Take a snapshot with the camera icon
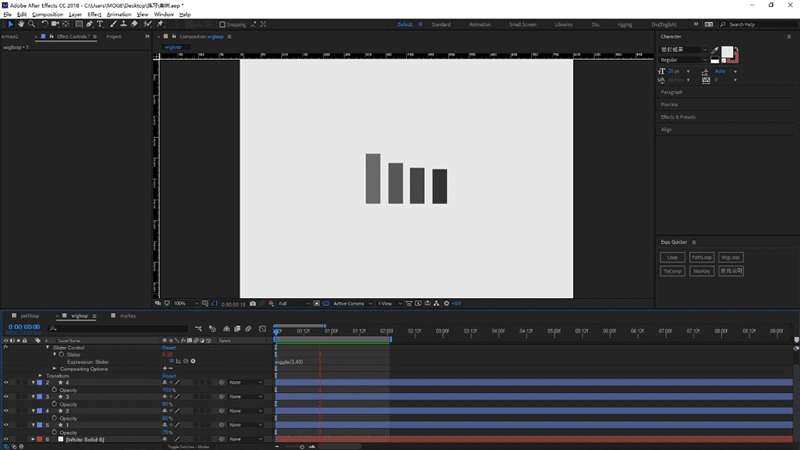800x450 pixels. pyautogui.click(x=253, y=304)
